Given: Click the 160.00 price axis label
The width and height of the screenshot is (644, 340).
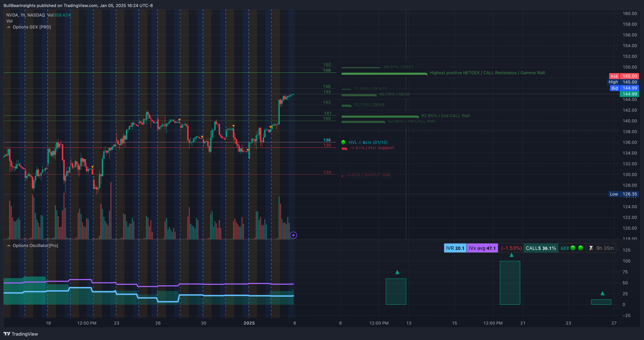Looking at the screenshot, I should (630, 14).
